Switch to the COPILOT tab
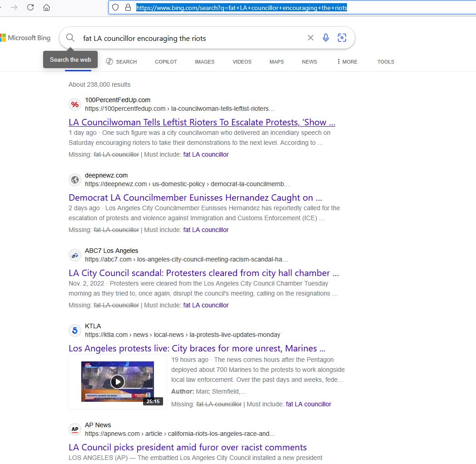The image size is (476, 464). 166,62
